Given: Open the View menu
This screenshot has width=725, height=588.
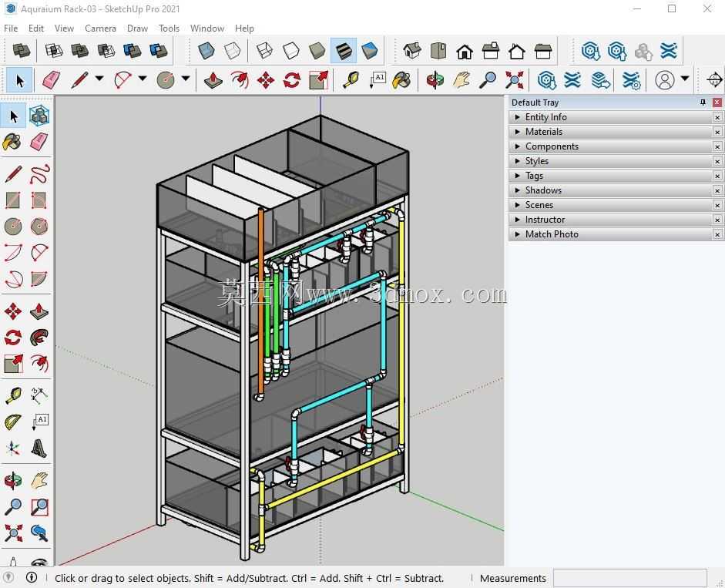Looking at the screenshot, I should click(x=64, y=29).
